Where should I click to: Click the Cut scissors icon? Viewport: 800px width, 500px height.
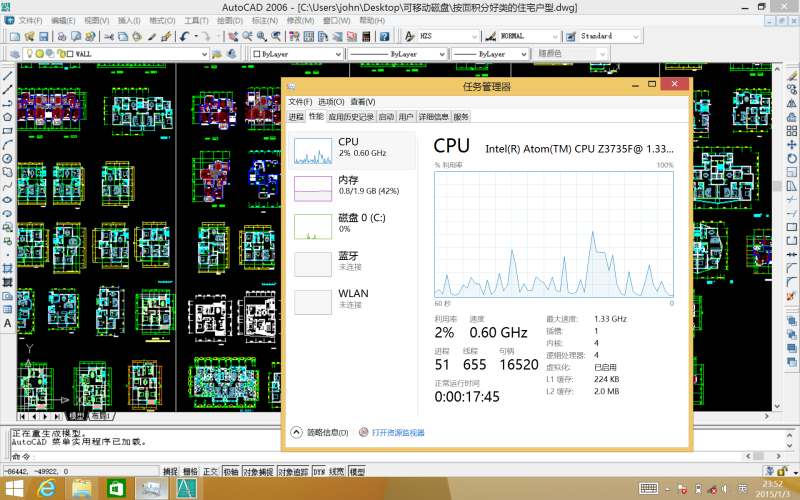(109, 36)
